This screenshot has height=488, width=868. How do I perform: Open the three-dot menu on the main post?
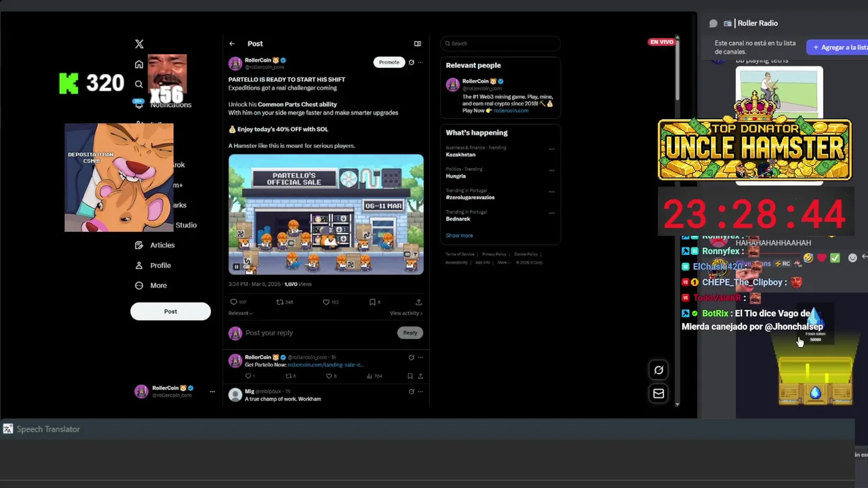point(420,62)
